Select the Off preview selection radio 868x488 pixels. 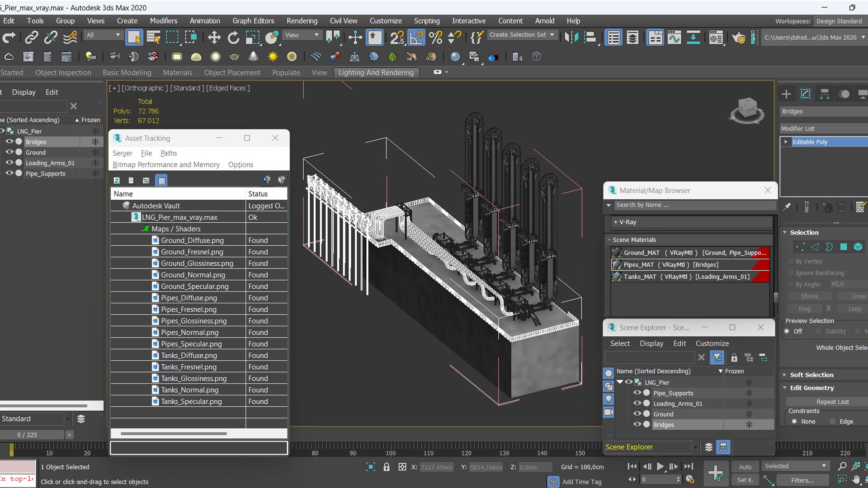tap(787, 331)
